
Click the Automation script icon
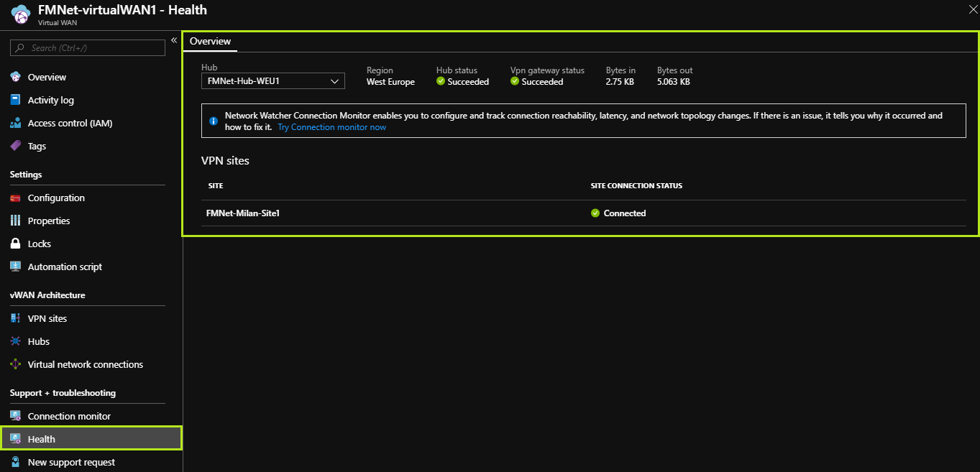point(16,267)
